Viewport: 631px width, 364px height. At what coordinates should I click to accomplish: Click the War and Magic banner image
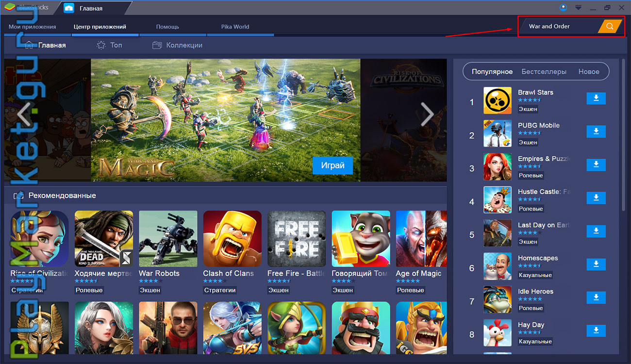point(226,120)
